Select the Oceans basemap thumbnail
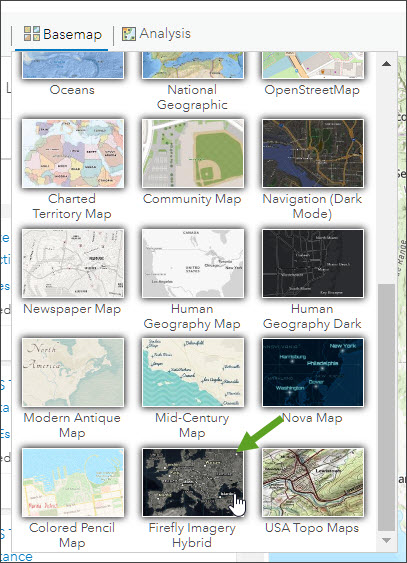407x563 pixels. (73, 65)
